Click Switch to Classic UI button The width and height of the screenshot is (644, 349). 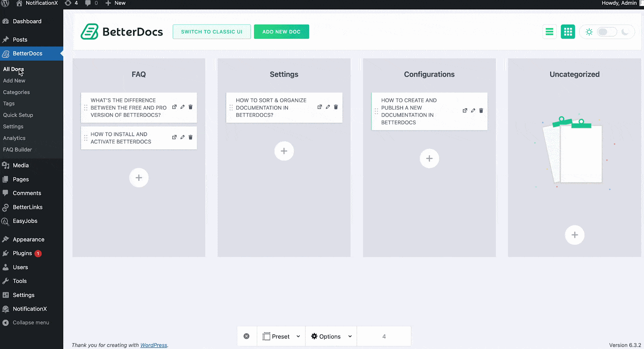[x=212, y=32]
